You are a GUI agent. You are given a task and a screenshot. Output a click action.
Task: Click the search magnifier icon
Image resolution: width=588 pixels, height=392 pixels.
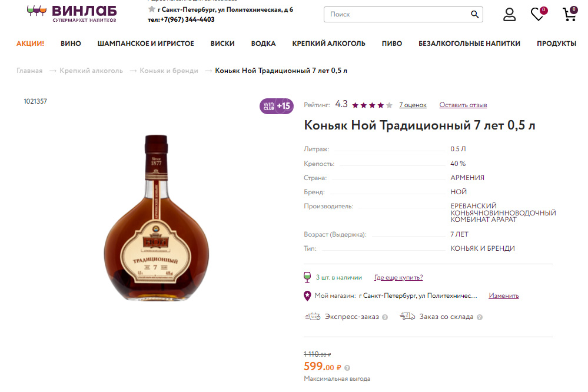[474, 15]
